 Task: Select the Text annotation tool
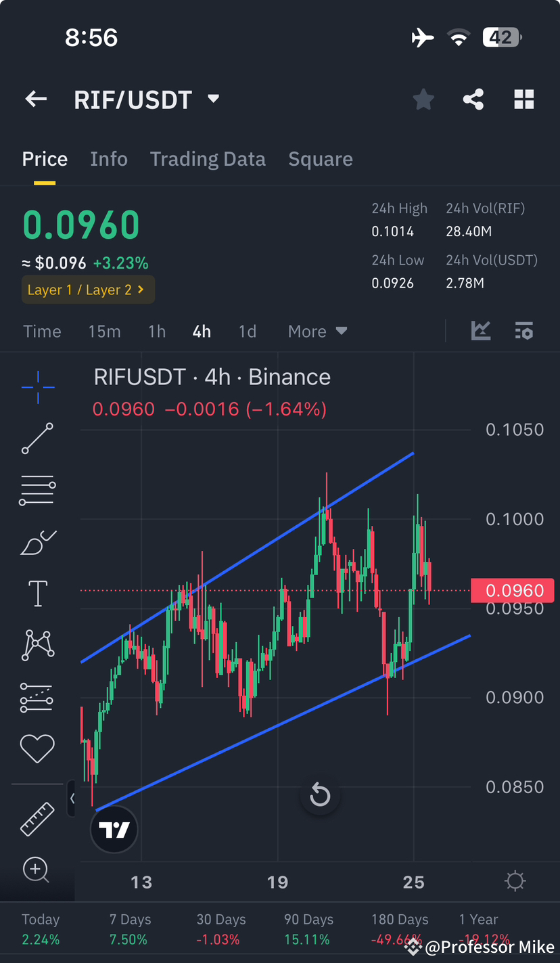(x=37, y=593)
